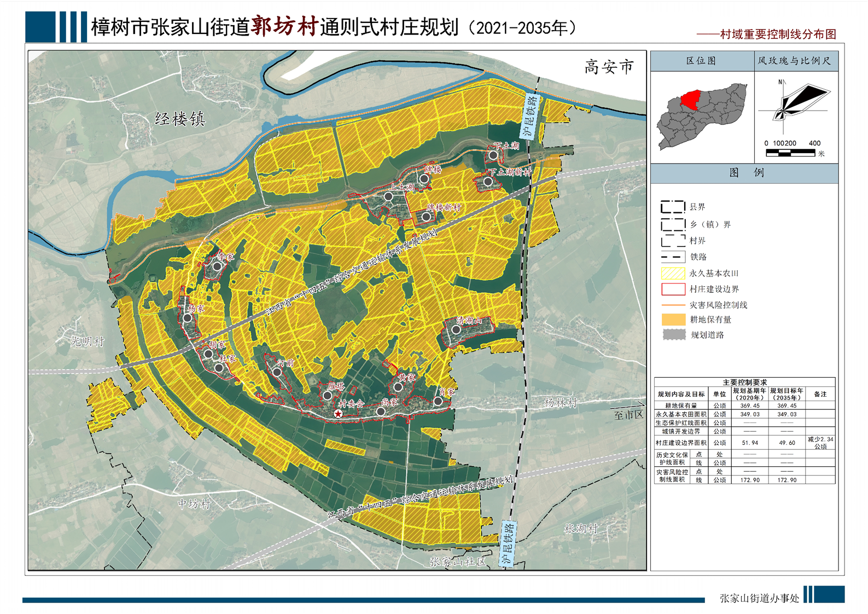Viewport: 868px width, 614px height.
Task: Select the 李家 settlement circle marker
Action: click(x=217, y=267)
